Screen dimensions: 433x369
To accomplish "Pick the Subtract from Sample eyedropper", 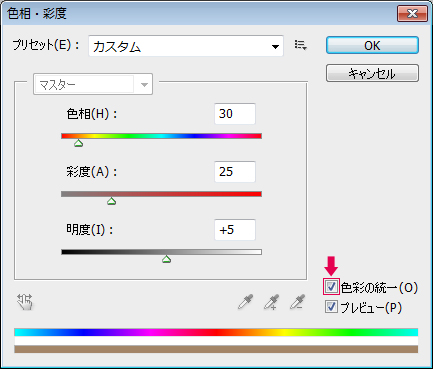I will [x=297, y=302].
